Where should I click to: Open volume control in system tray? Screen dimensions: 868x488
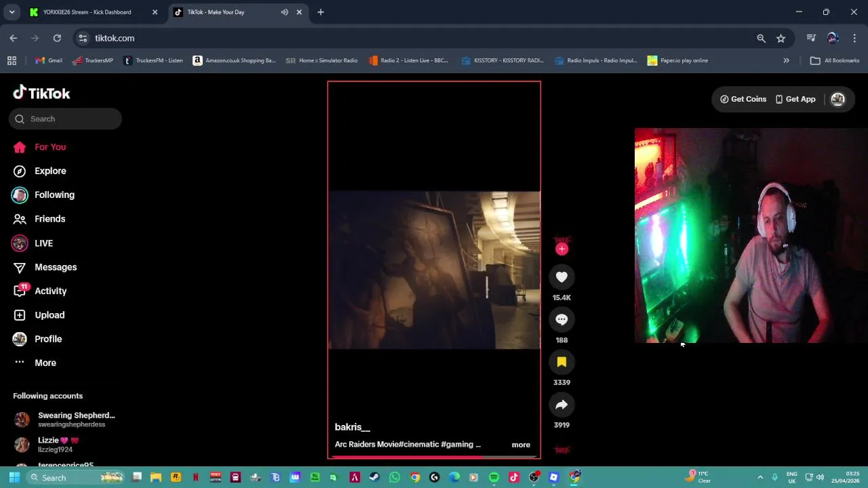[x=820, y=477]
